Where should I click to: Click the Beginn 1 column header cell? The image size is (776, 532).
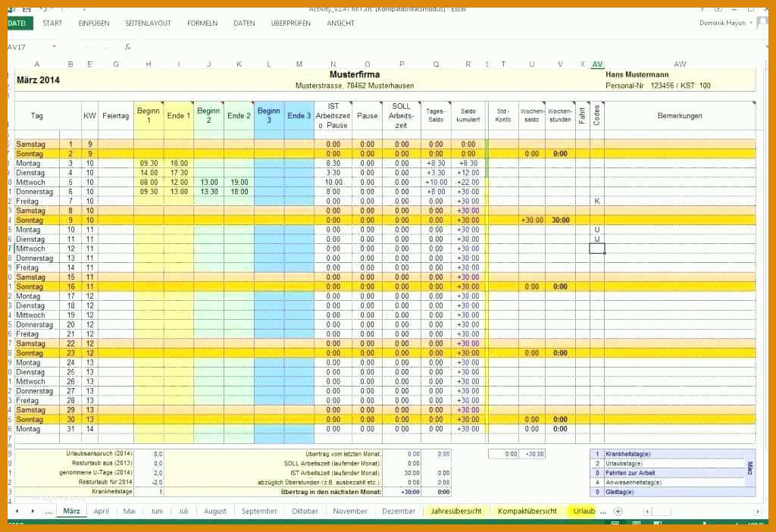tap(149, 116)
